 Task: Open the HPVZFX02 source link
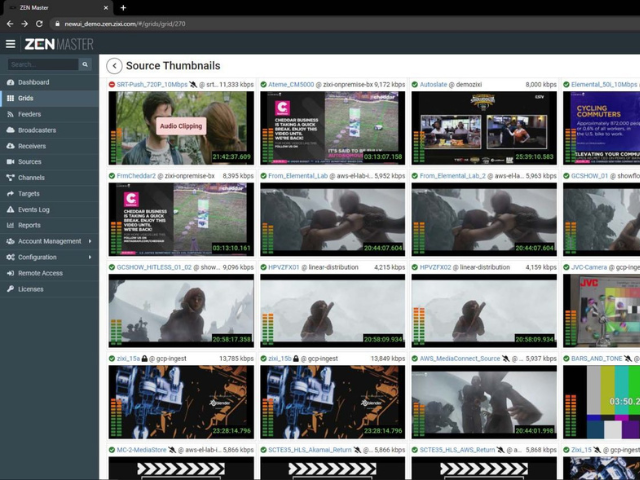tap(435, 267)
